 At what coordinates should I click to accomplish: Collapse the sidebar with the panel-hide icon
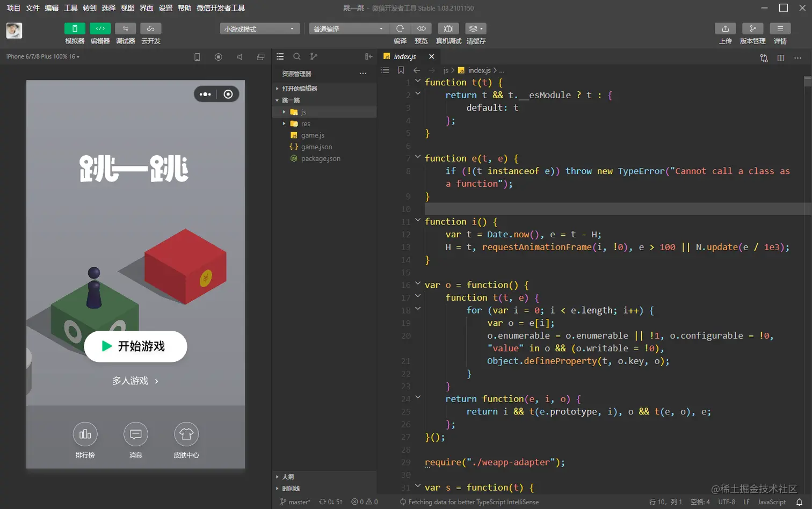coord(368,56)
